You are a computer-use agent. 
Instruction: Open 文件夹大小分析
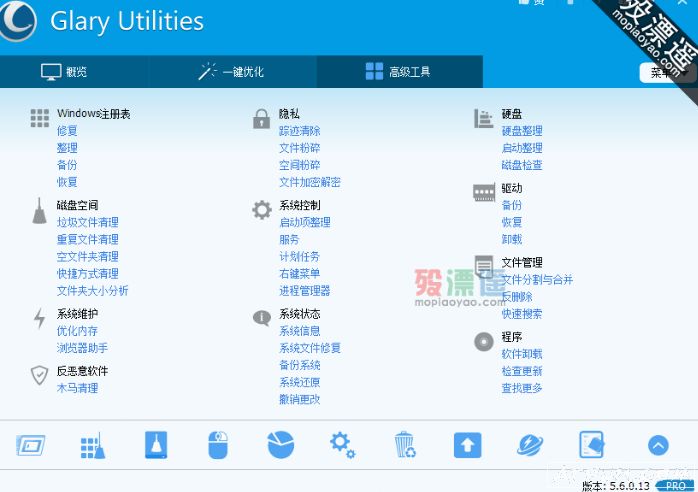point(93,291)
